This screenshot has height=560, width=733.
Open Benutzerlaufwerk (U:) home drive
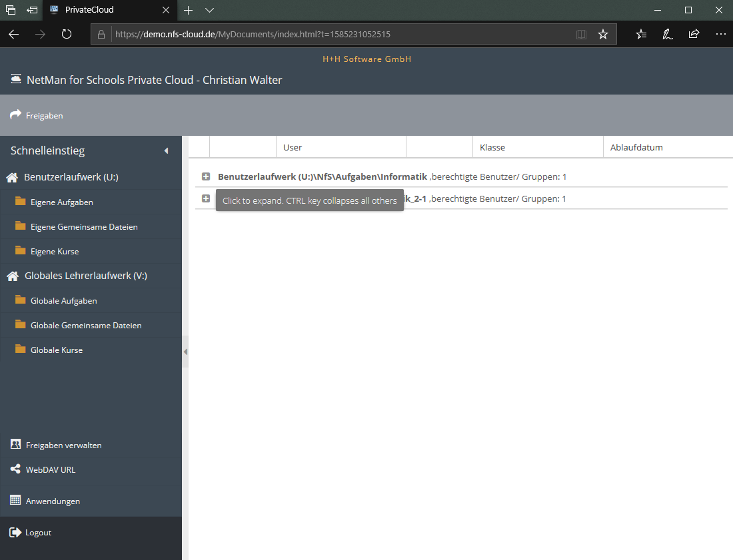[x=71, y=177]
